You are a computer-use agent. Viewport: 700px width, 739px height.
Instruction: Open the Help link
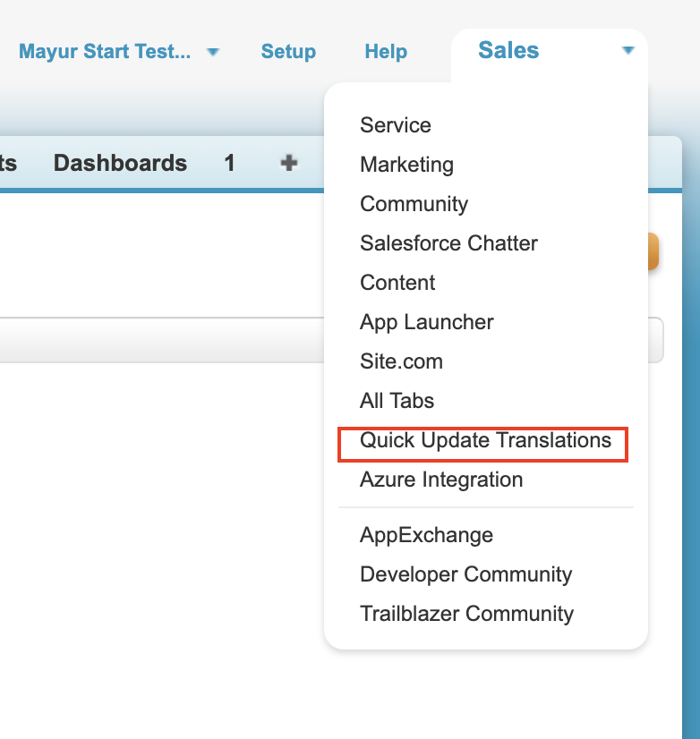pyautogui.click(x=386, y=52)
